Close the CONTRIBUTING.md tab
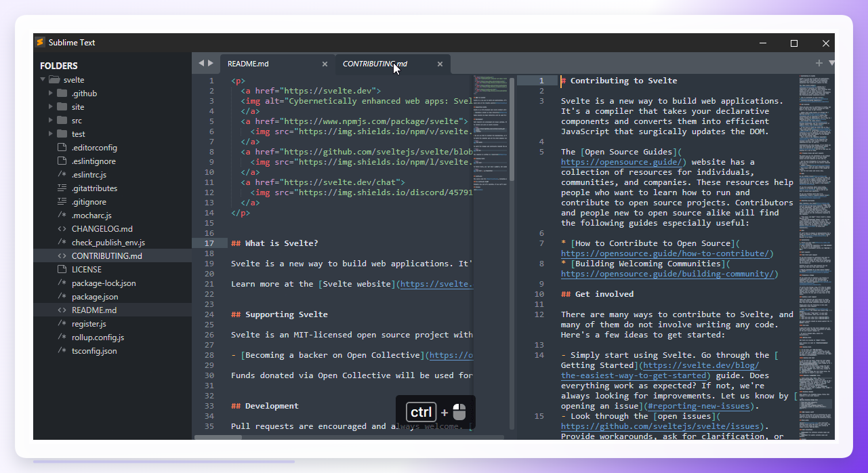Image resolution: width=868 pixels, height=473 pixels. pyautogui.click(x=440, y=64)
